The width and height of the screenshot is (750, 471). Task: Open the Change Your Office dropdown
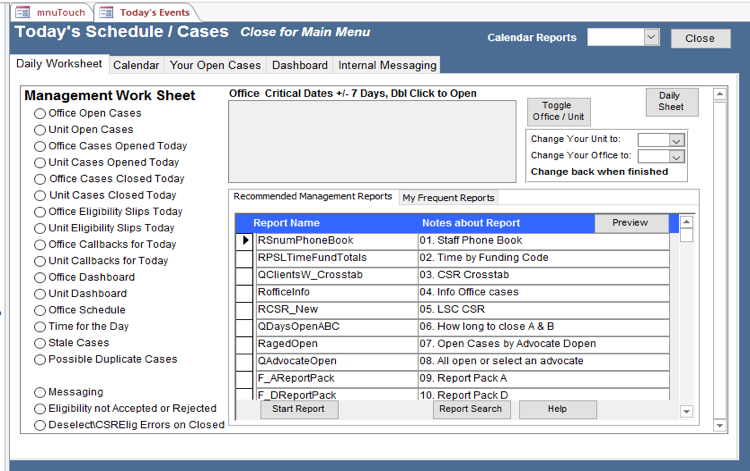pos(676,156)
